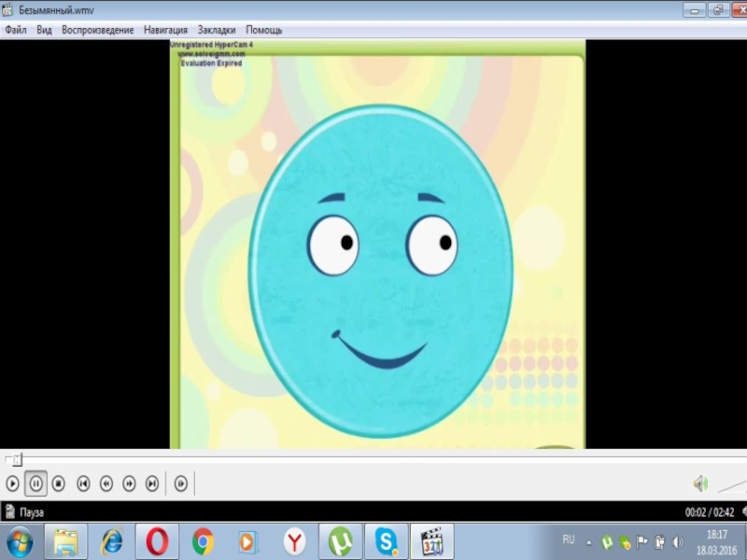Open the Закладки menu
Image resolution: width=747 pixels, height=560 pixels.
tap(217, 30)
